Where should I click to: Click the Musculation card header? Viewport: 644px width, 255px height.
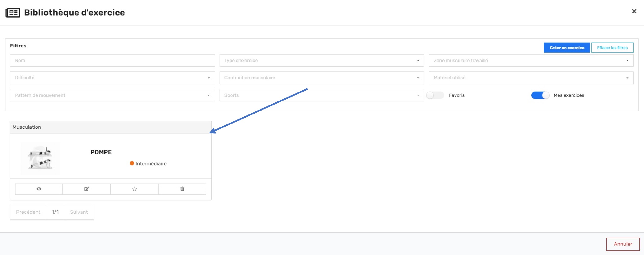(x=111, y=127)
